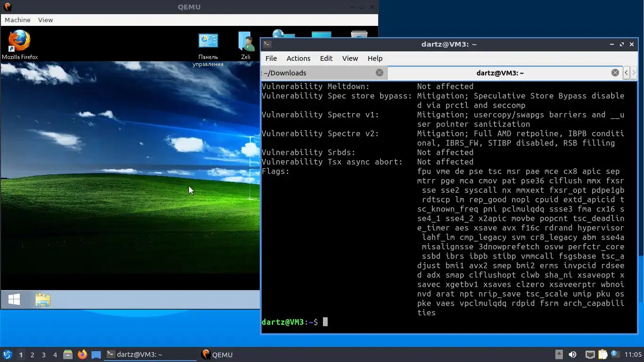Screen dimensions: 644x362
Task: Switch to the ~/Downloads terminal tab
Action: click(x=324, y=73)
